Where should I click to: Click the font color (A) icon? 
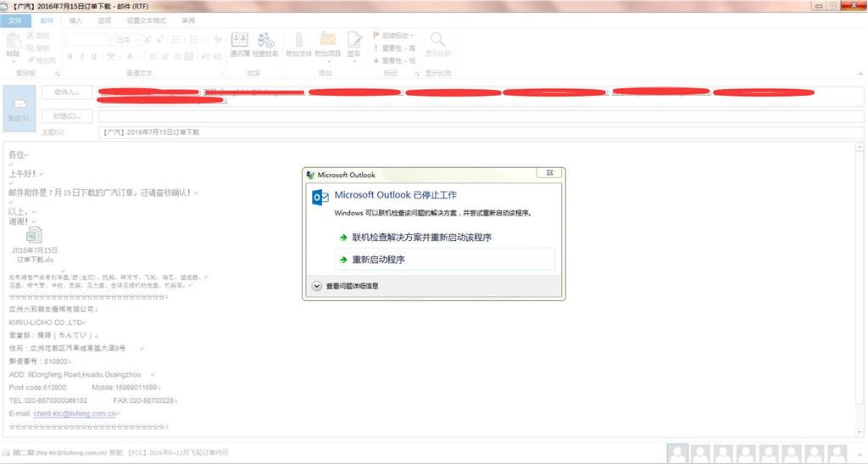(130, 57)
